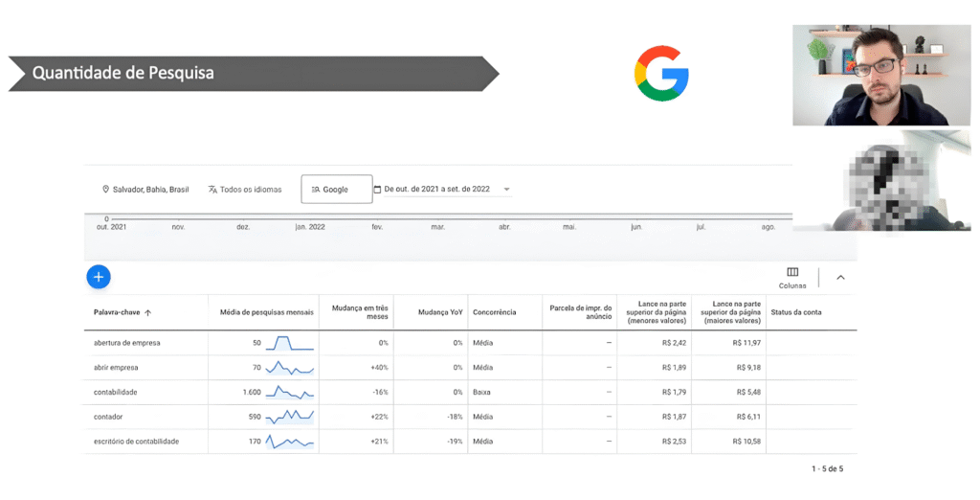Click the escritório de contabilidade keyword

point(136,442)
